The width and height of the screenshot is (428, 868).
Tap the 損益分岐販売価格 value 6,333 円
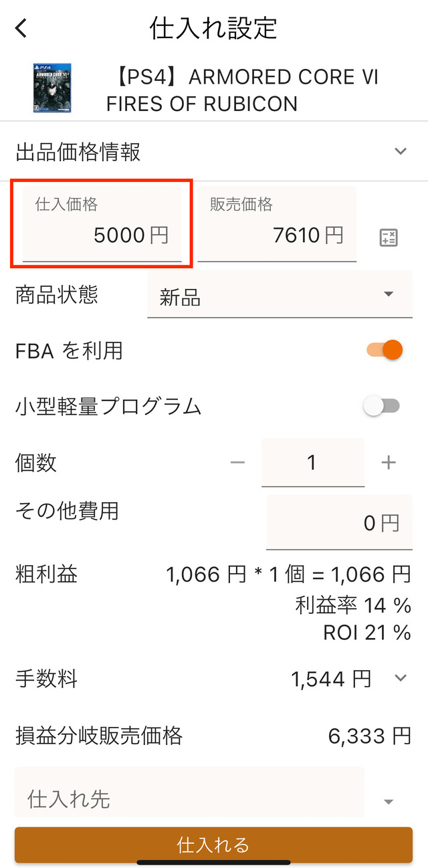(x=369, y=736)
